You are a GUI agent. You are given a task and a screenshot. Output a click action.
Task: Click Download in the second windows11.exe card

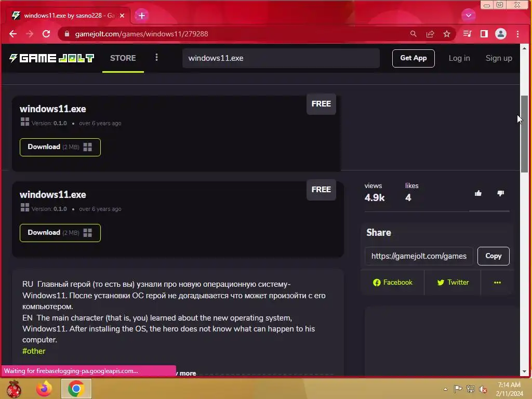point(60,233)
